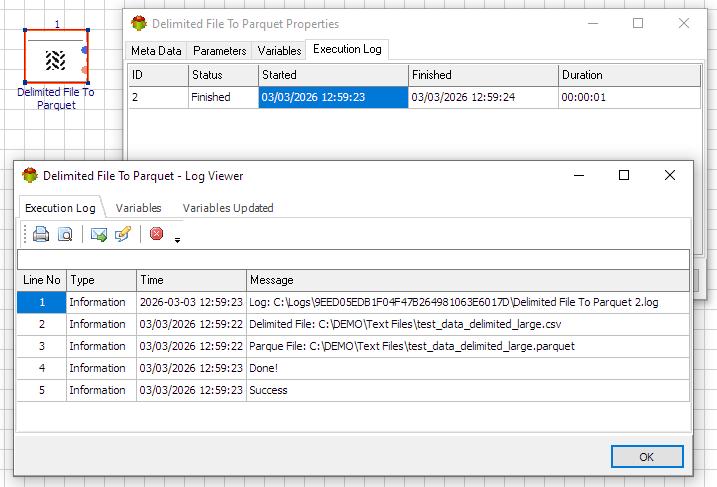Image resolution: width=717 pixels, height=487 pixels.
Task: Select log line number 1
Action: [x=42, y=302]
